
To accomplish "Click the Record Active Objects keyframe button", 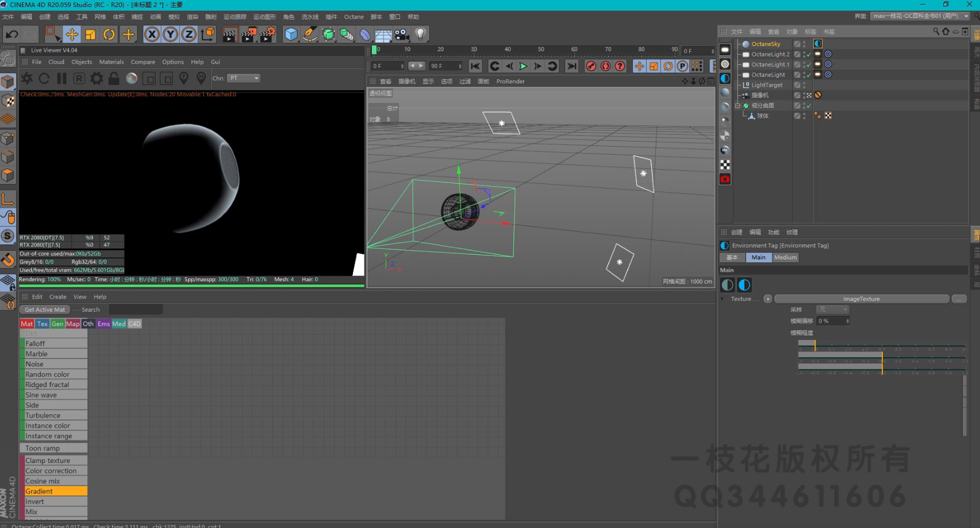I will (x=591, y=66).
